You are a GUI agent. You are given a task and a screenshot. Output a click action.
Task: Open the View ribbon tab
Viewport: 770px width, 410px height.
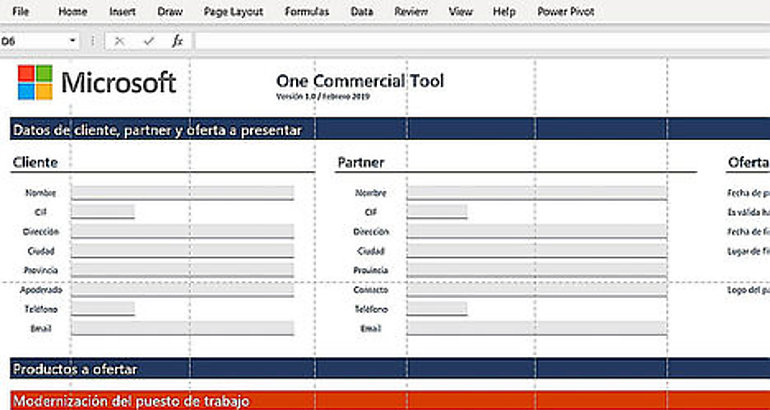click(461, 11)
